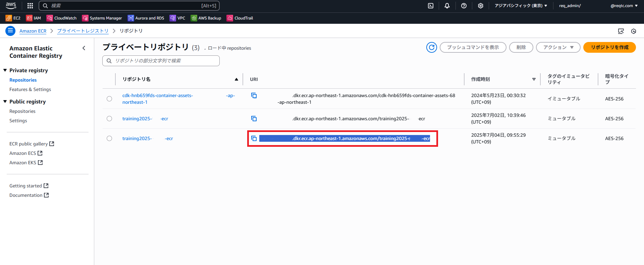
Task: Click the URI column header
Action: tap(254, 79)
